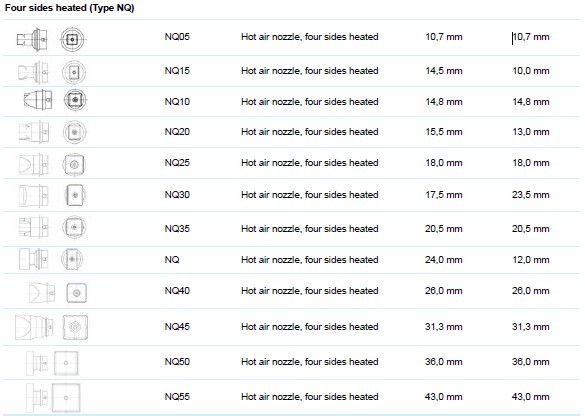Viewport: 585px width, 416px height.
Task: Click the NQ05 model name
Action: (177, 37)
